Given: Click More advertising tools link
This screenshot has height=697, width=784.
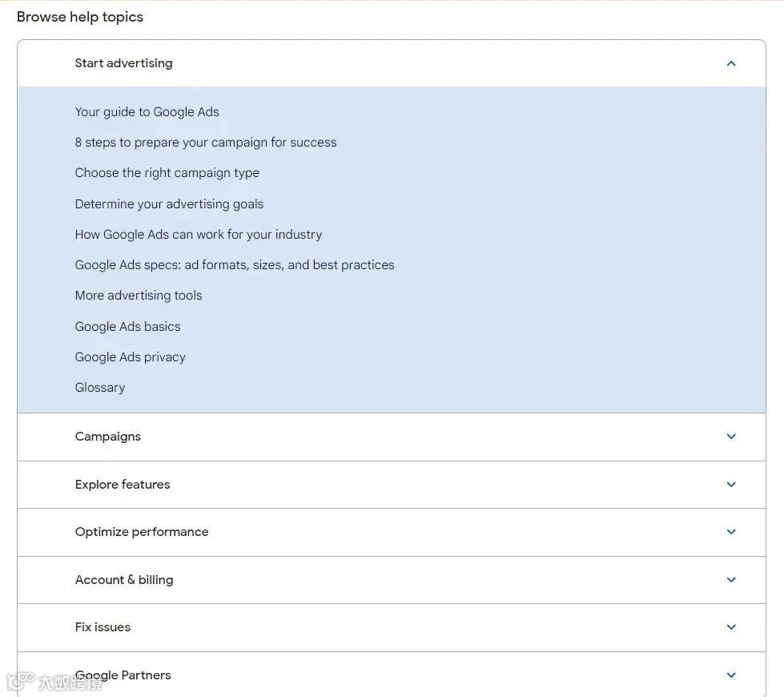Looking at the screenshot, I should tap(139, 296).
